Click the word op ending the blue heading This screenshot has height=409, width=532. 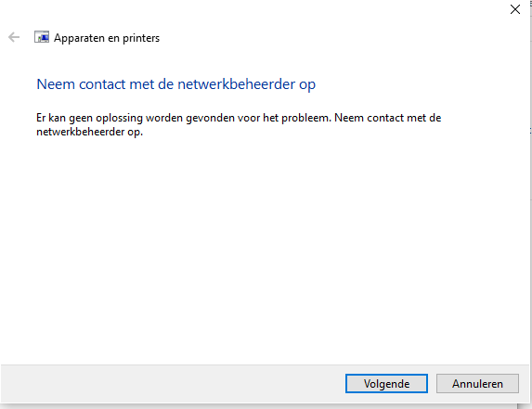coord(307,84)
